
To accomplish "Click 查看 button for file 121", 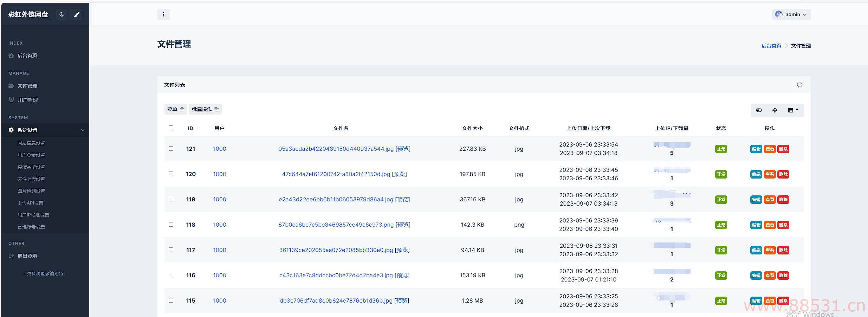I will pos(770,149).
